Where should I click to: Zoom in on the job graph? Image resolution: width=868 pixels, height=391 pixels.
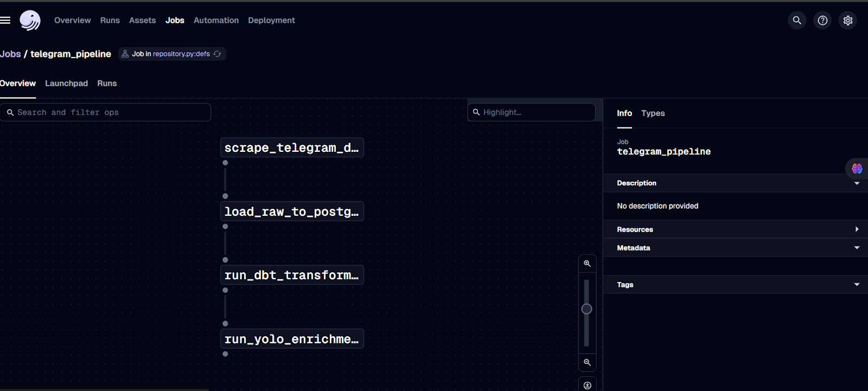point(587,264)
